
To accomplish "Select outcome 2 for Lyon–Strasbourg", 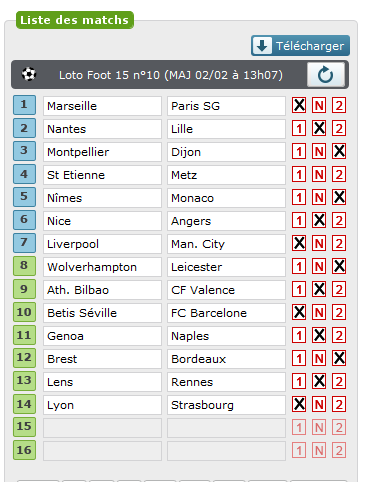I will pyautogui.click(x=339, y=405).
